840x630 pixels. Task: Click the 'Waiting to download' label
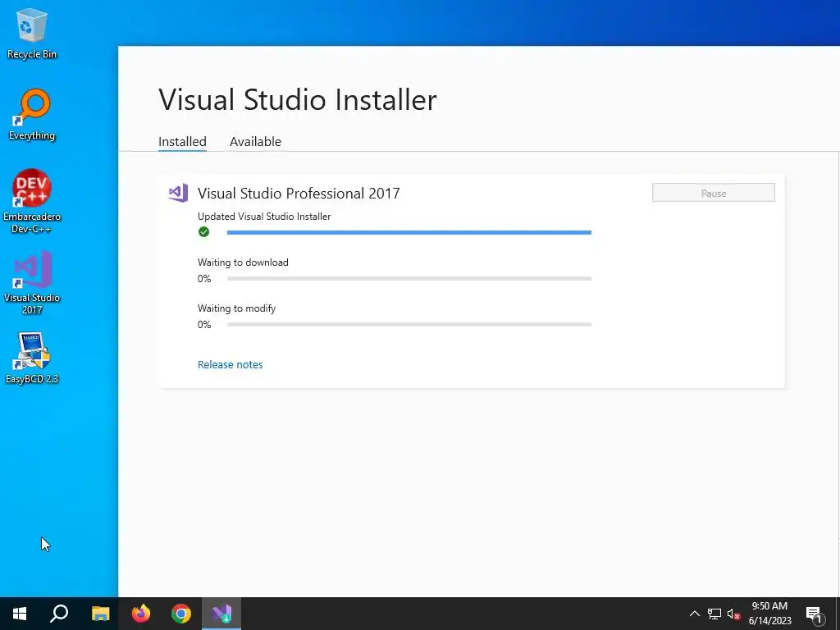[x=243, y=262]
